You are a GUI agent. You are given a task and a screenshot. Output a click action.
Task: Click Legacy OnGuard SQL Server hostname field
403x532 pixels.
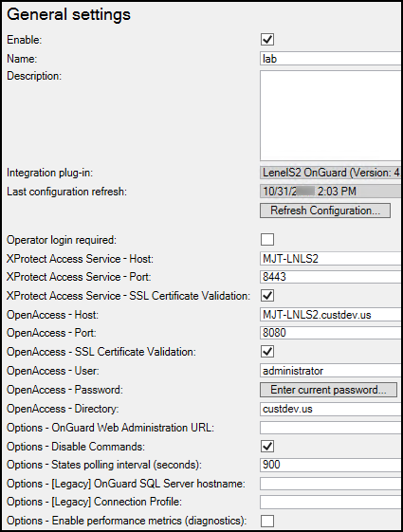[331, 484]
